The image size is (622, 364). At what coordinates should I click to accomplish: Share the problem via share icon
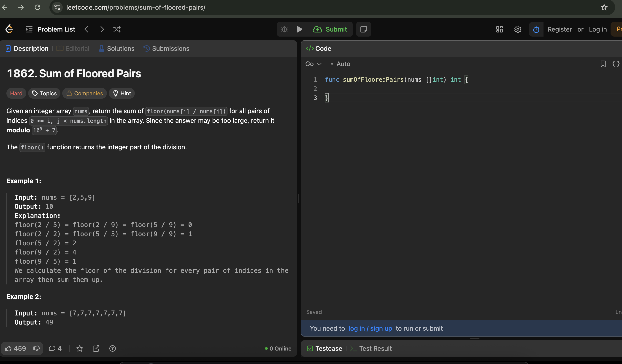(x=96, y=348)
